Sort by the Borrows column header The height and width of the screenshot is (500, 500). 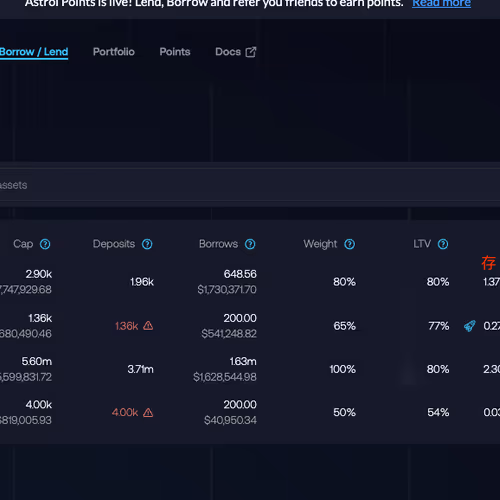tap(218, 244)
